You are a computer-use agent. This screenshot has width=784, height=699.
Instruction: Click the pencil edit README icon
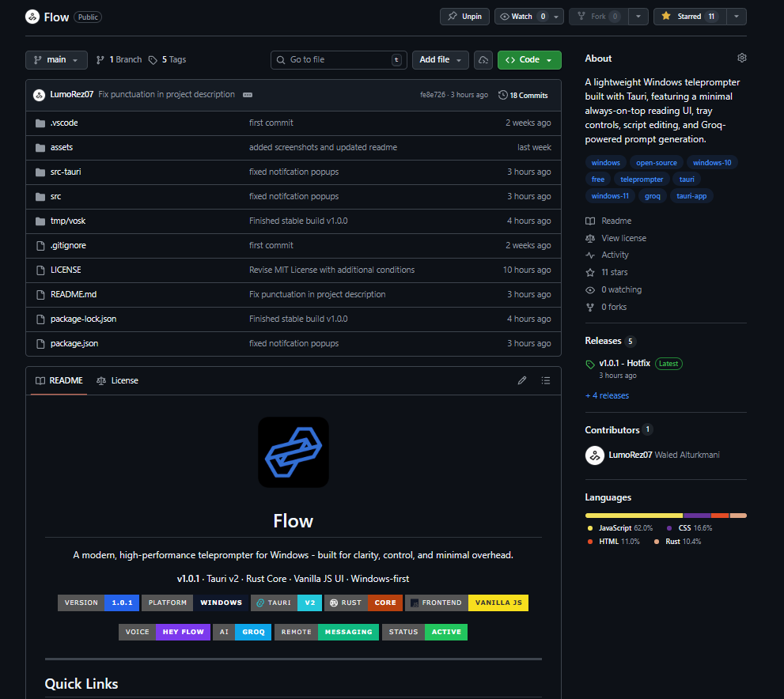tap(522, 380)
